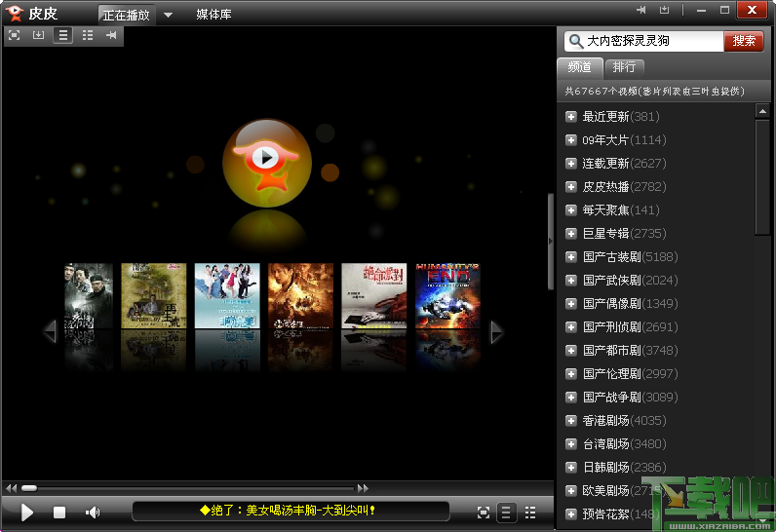Viewport: 776px width, 532px height.
Task: Expand the 皮皮热播 category
Action: coord(571,187)
